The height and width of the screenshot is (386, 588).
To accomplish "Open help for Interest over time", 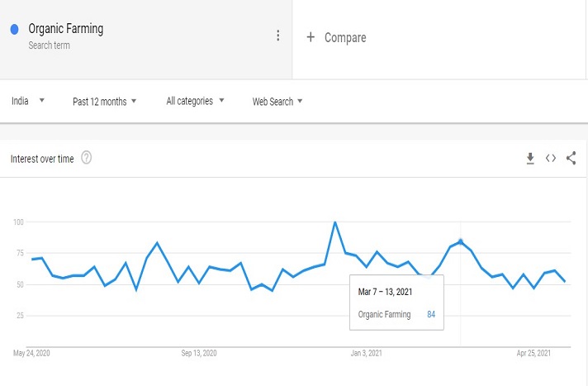I will [87, 158].
